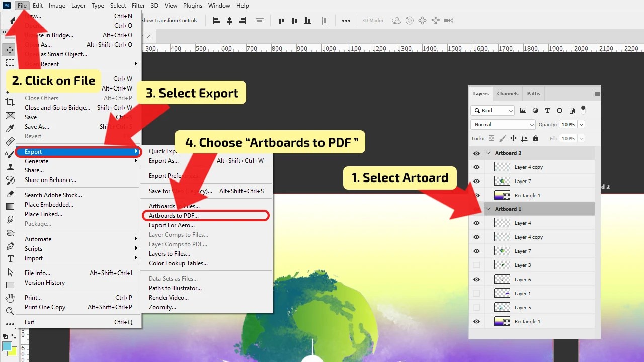Screen dimensions: 644x362
Task: Click the lock all icon in Layers panel
Action: point(535,138)
